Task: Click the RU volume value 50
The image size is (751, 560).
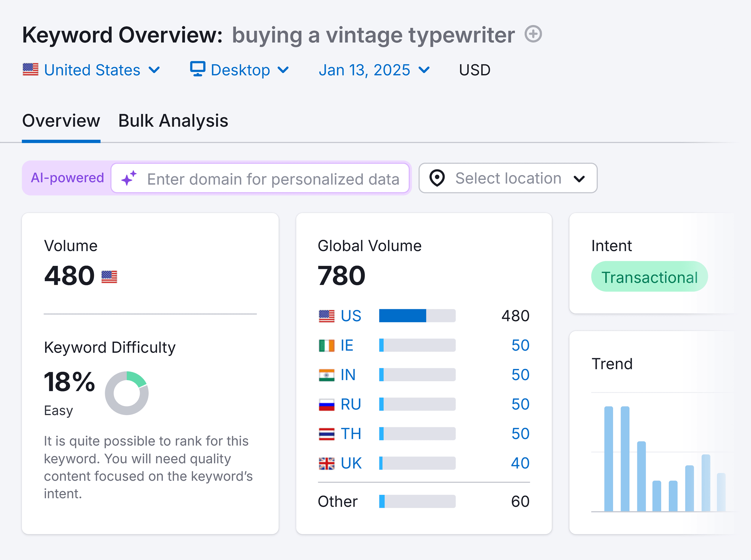Action: click(x=521, y=404)
